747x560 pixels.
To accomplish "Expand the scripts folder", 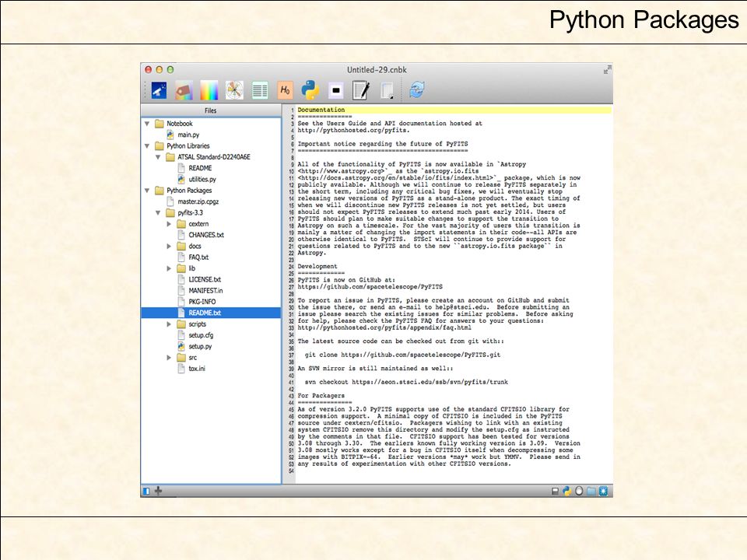I will click(169, 324).
